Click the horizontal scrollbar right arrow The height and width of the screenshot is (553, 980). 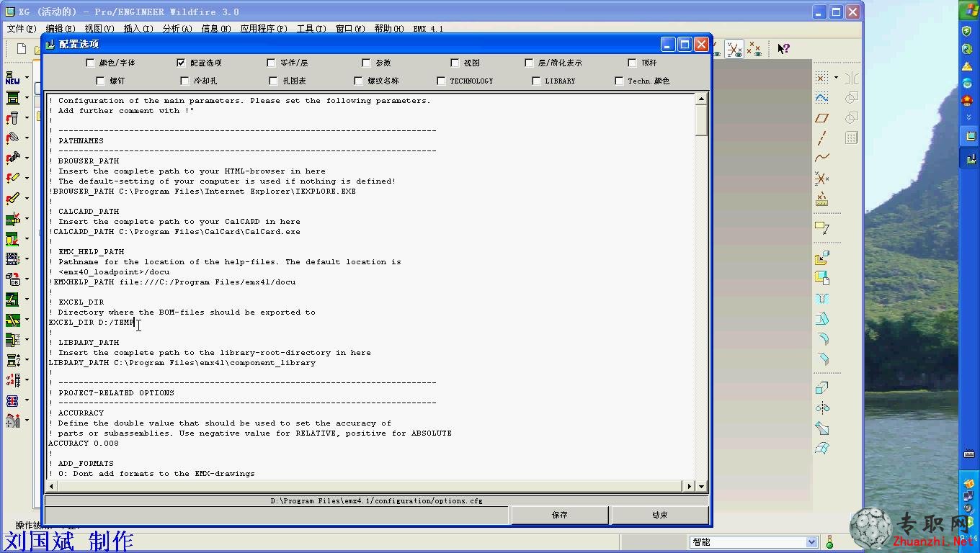[x=689, y=486]
